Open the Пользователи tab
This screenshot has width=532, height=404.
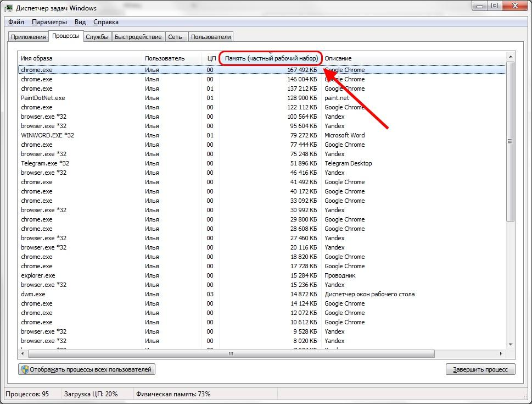pyautogui.click(x=211, y=37)
